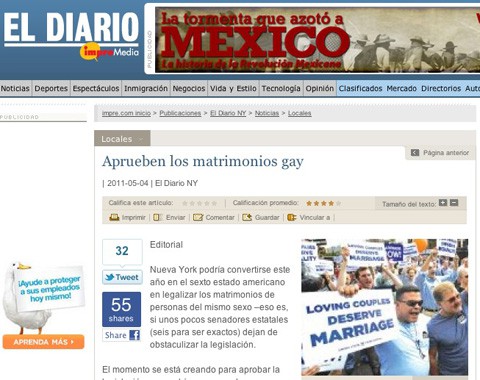
Task: Open the Mexico Revolution banner ad
Action: click(x=317, y=39)
